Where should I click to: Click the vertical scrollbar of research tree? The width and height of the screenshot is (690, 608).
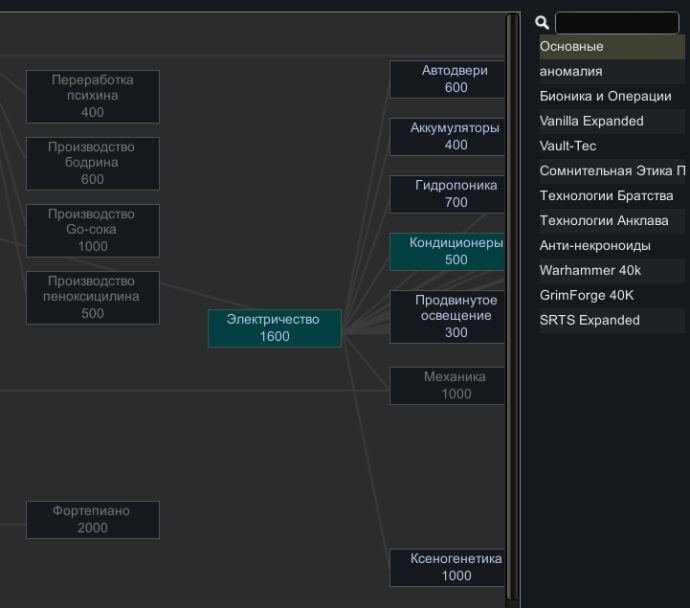pos(512,300)
